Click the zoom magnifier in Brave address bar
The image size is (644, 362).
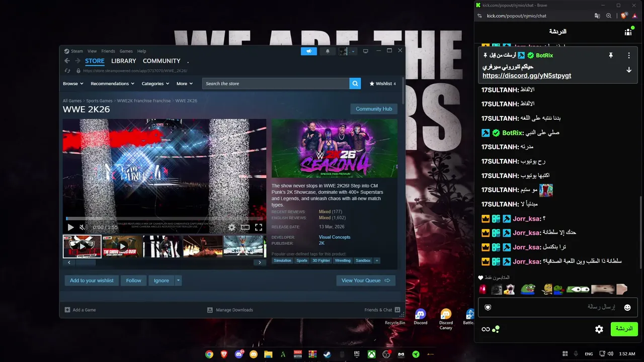609,16
